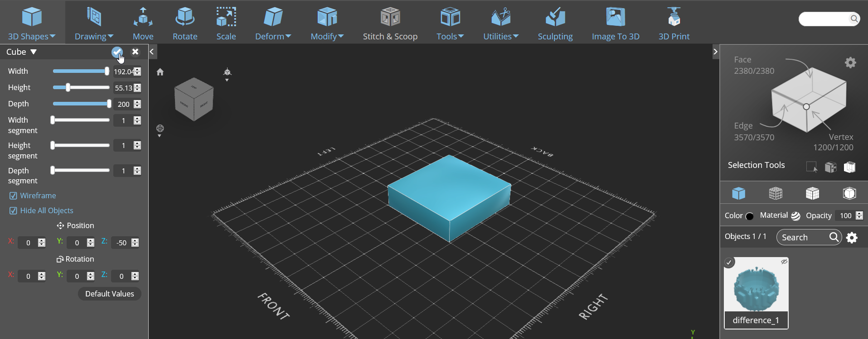
Task: Uncheck the Wireframe checkbox
Action: point(13,196)
